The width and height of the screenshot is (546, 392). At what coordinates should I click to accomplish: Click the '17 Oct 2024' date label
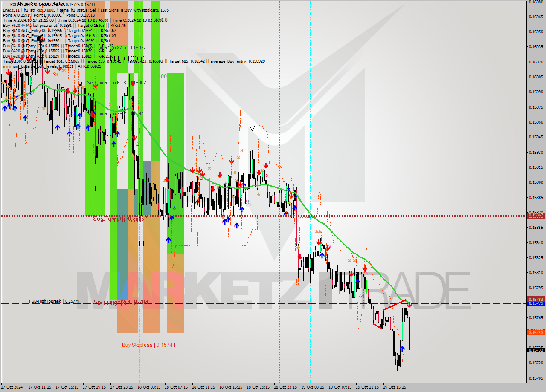click(12, 387)
